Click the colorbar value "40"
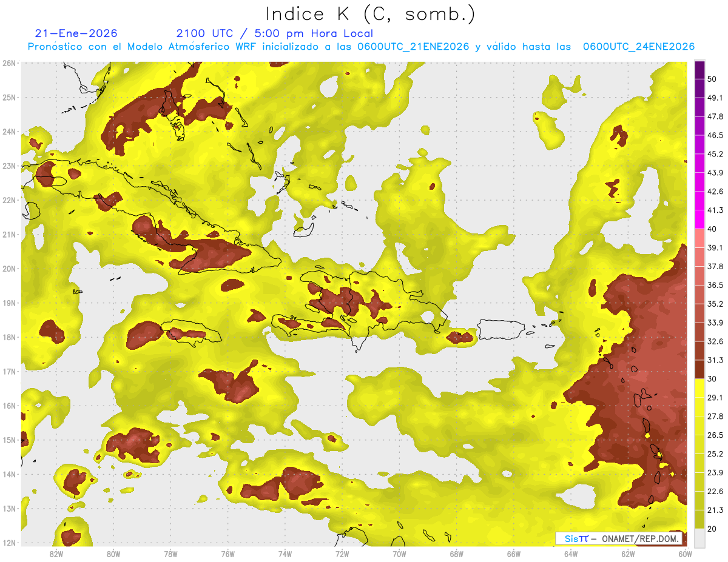728x562 pixels. point(712,229)
